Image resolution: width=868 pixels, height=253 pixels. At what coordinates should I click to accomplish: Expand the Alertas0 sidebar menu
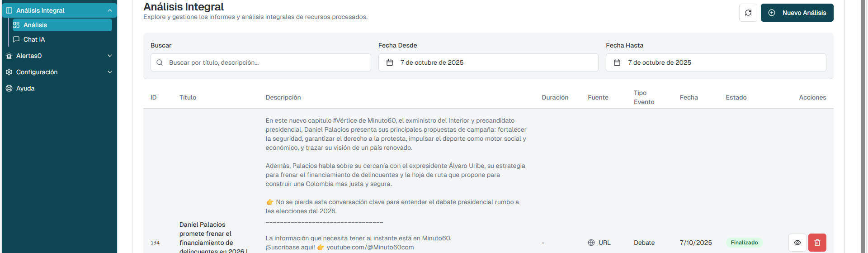[109, 56]
